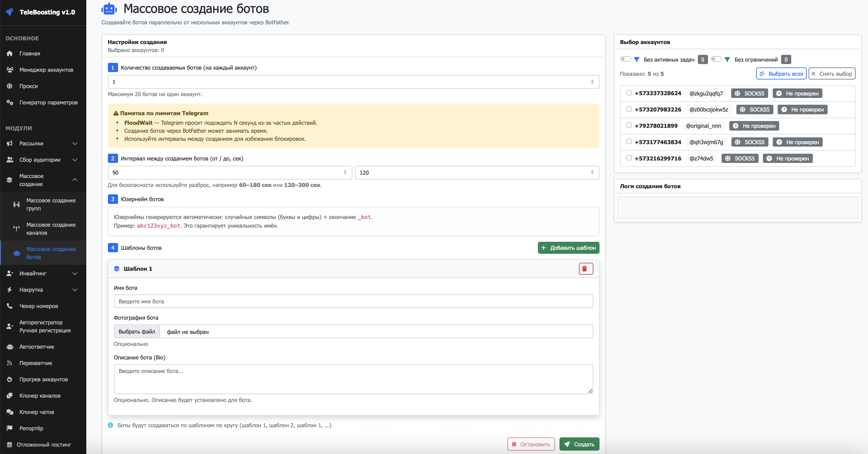Check the box for account +573337328624

click(629, 93)
